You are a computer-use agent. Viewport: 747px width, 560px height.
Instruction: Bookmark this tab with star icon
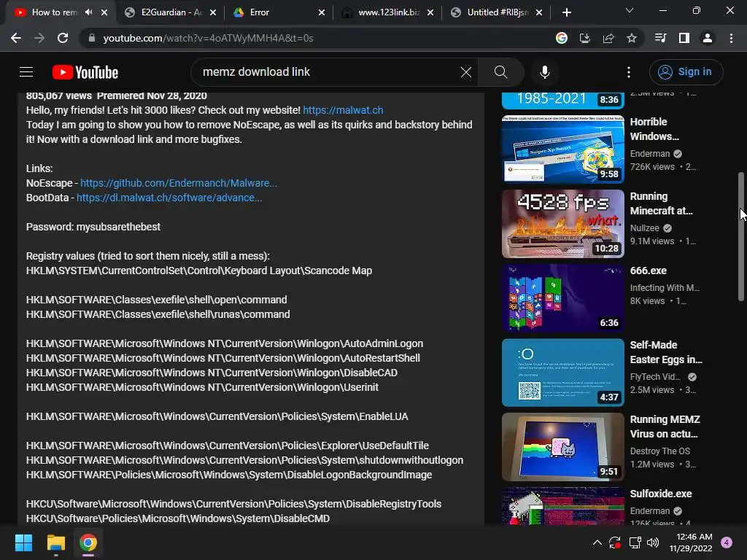(x=632, y=38)
